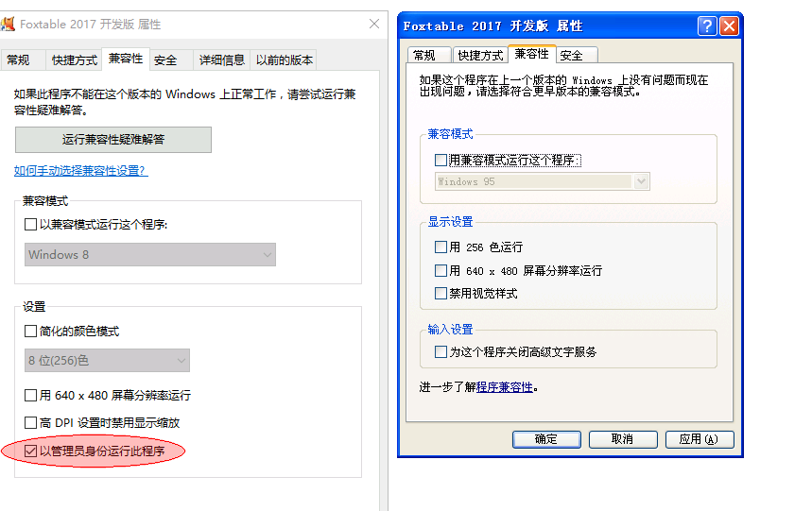Switch to 常规 tab in left window
The width and height of the screenshot is (812, 511).
coord(23,60)
